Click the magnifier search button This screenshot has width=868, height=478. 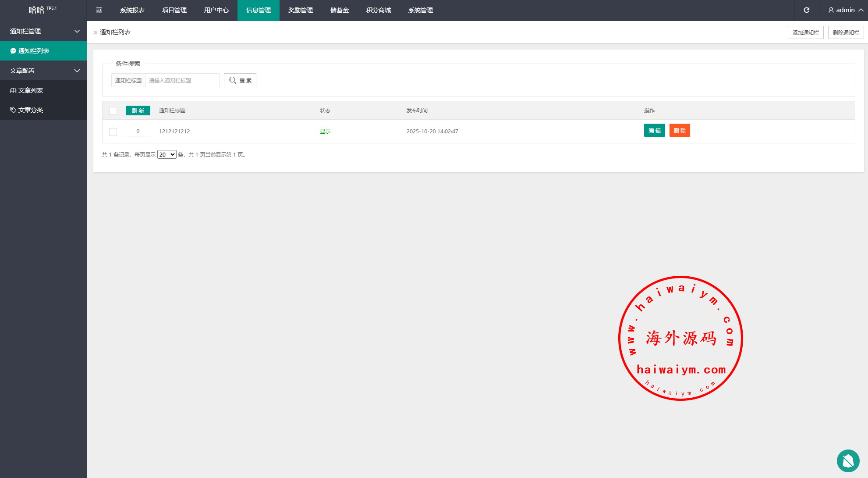pos(240,80)
